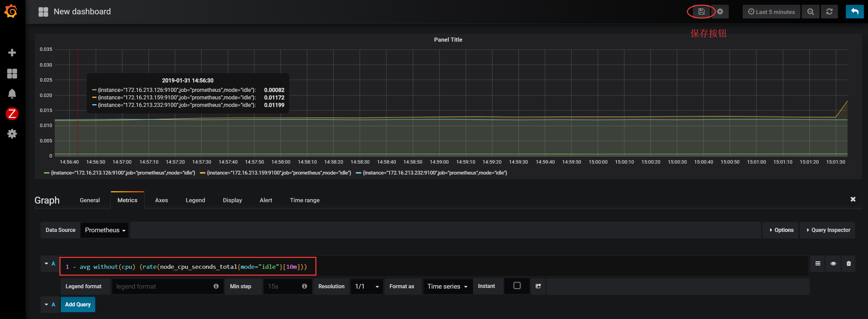Delete query A with trash icon
Screen dimensions: 868x319
[x=849, y=264]
